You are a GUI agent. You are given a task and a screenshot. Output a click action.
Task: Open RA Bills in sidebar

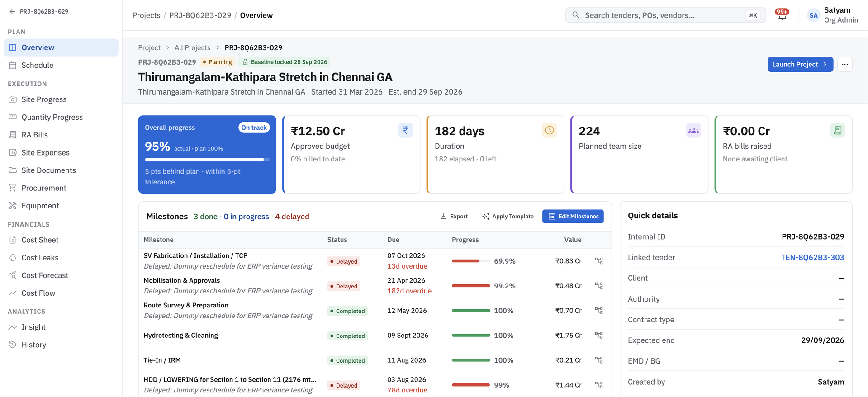point(61,135)
